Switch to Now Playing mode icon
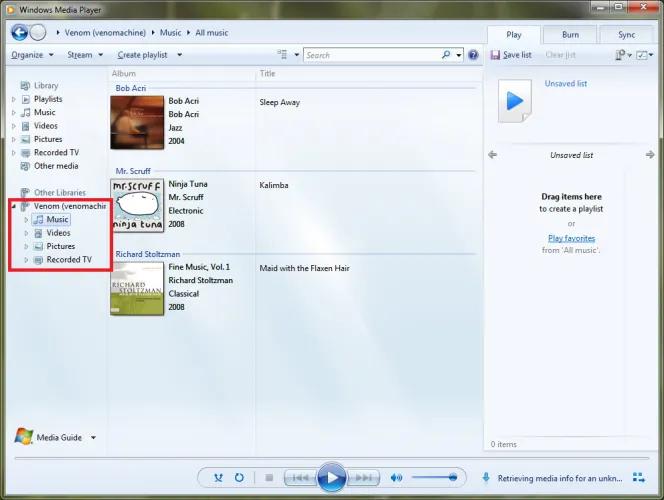Image resolution: width=664 pixels, height=500 pixels. (x=639, y=478)
